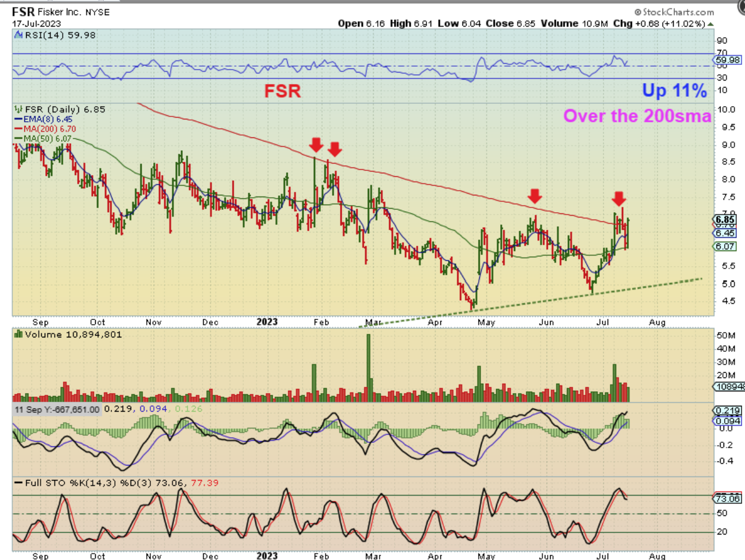Click the 77.39 %D value in stochastic label
Image resolution: width=745 pixels, height=560 pixels.
(205, 483)
